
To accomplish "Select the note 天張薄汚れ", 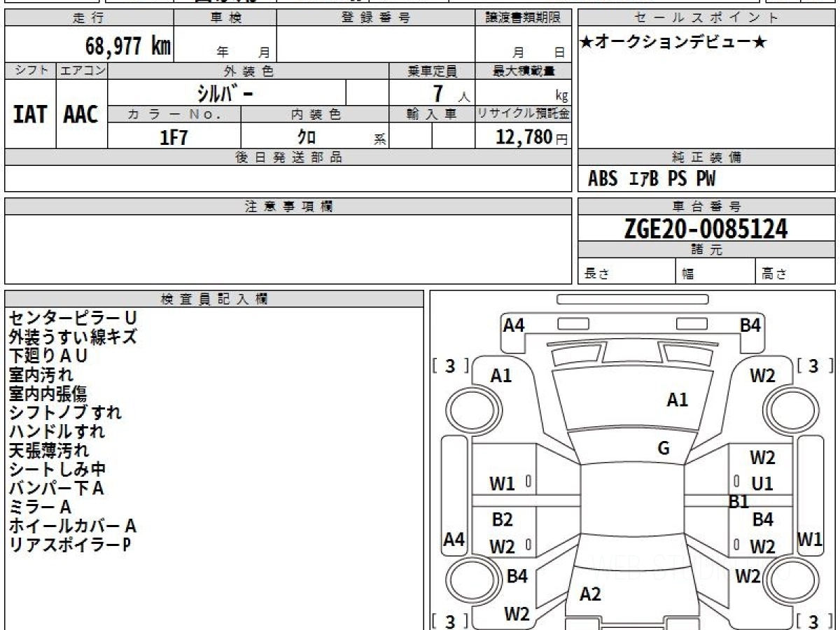I will pyautogui.click(x=49, y=451).
